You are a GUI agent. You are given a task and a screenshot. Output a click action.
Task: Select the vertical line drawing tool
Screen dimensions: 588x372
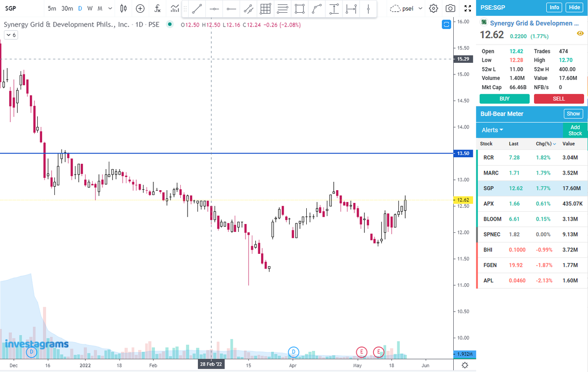368,9
